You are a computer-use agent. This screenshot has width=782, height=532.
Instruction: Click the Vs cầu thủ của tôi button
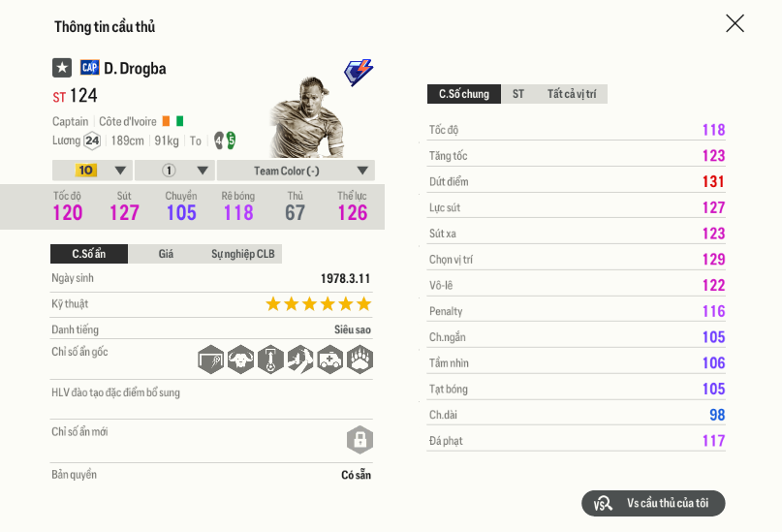[x=653, y=504]
